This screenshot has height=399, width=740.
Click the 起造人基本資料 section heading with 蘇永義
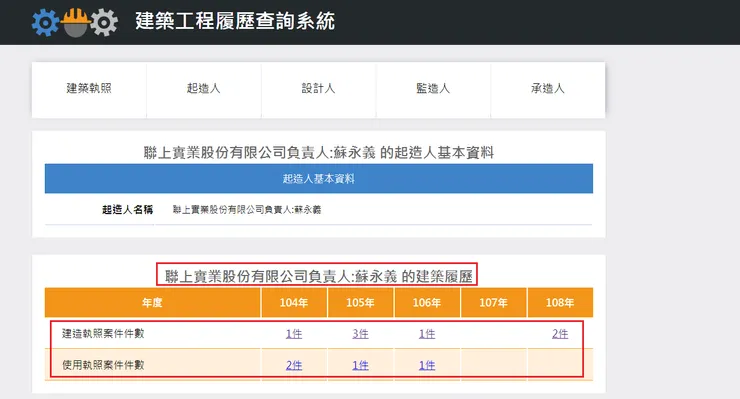click(x=319, y=153)
